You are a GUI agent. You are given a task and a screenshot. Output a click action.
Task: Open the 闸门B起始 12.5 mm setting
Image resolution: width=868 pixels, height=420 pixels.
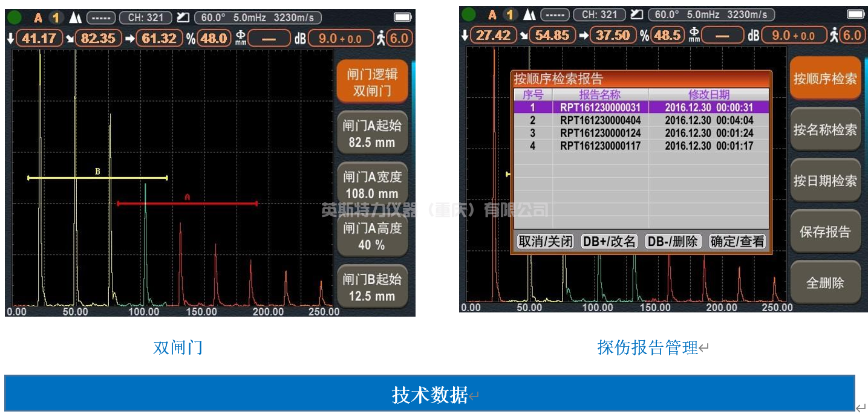(372, 288)
